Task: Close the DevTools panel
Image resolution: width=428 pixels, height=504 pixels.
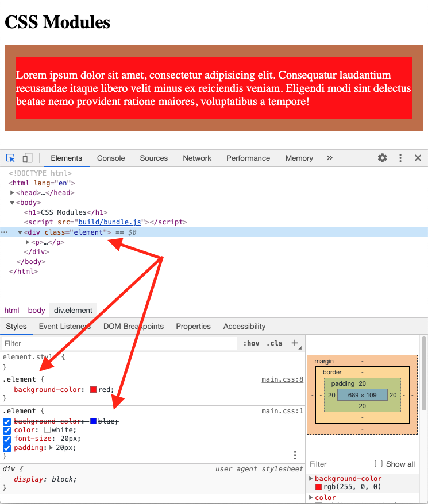Action: pos(418,158)
